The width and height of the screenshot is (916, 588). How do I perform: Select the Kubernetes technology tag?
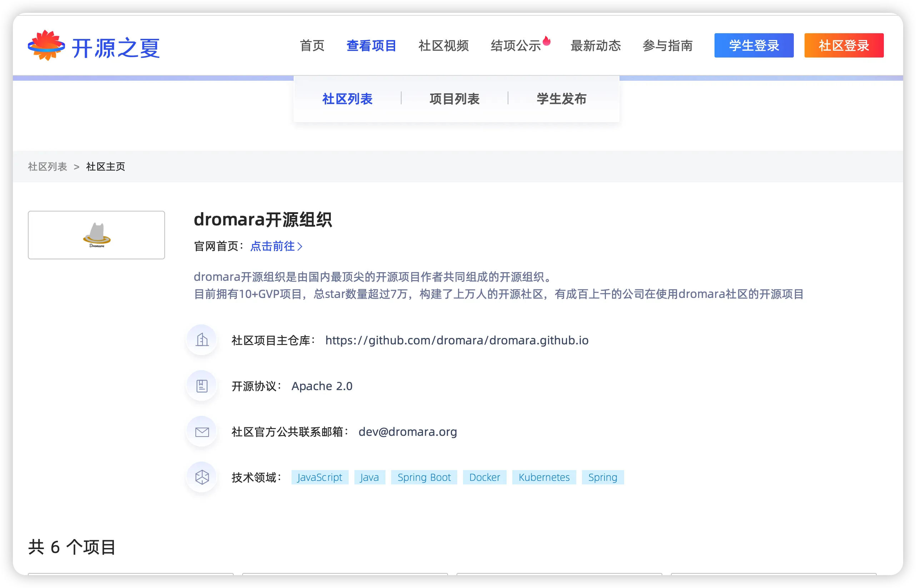click(544, 477)
